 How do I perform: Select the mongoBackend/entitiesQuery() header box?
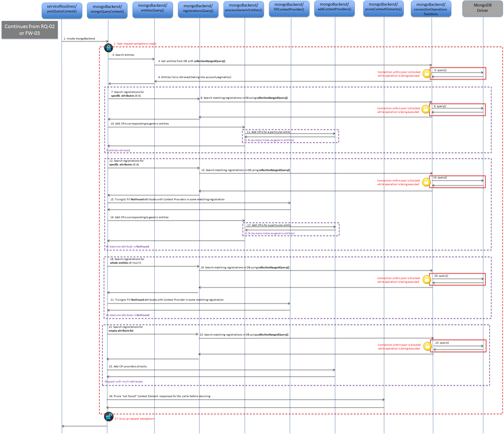coord(153,10)
